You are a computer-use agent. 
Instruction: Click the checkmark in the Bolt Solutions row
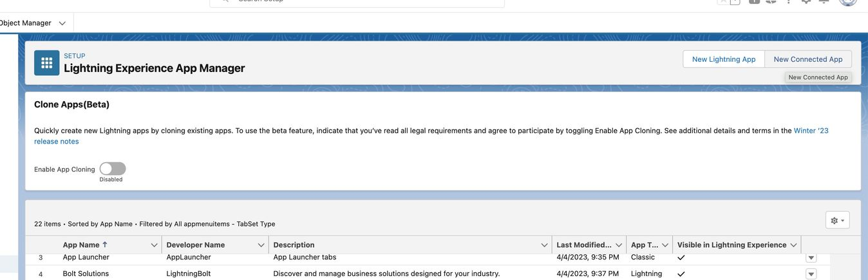click(681, 274)
